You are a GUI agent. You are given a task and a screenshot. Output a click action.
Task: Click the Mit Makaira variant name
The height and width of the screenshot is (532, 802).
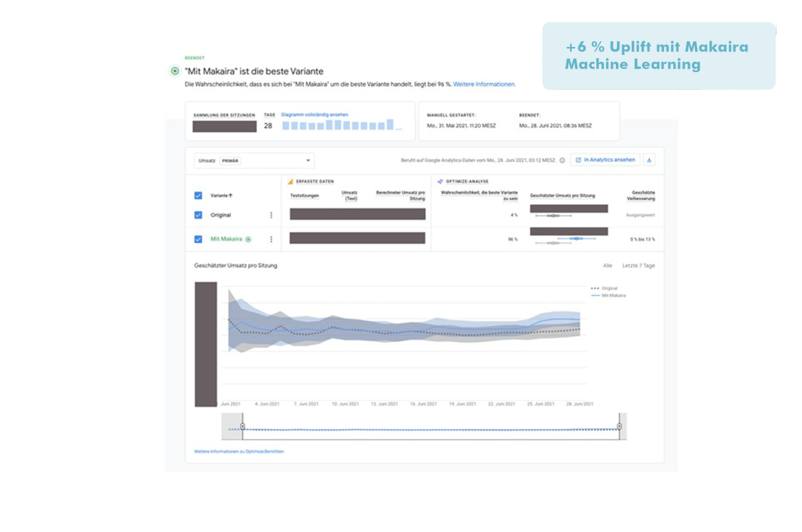[x=226, y=239]
